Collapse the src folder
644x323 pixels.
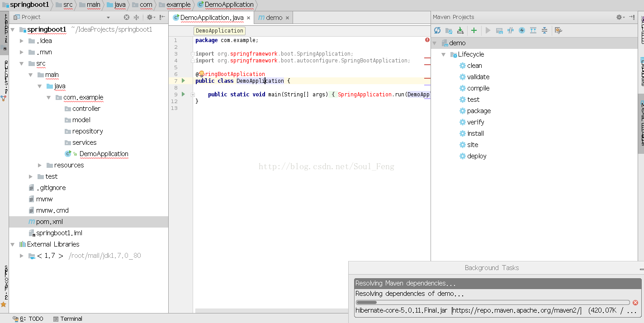pos(22,63)
